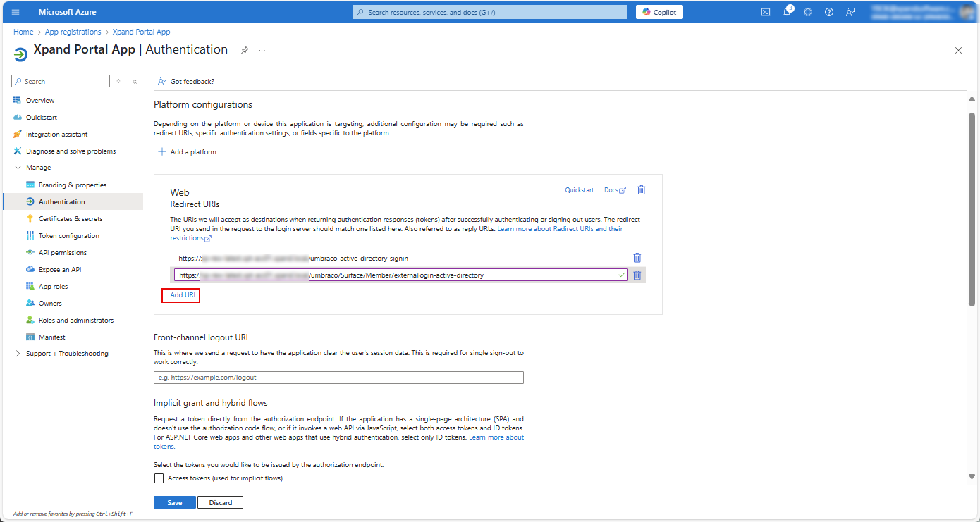Click the Discard button

(221, 502)
